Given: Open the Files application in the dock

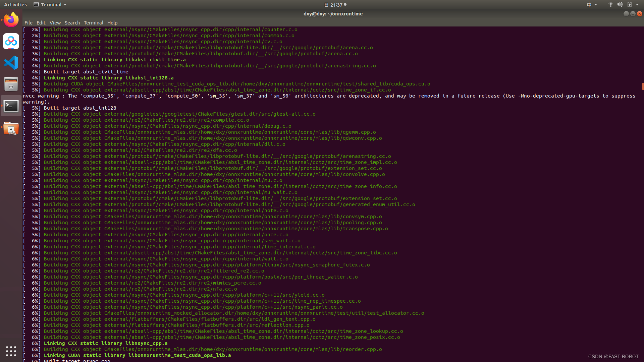Looking at the screenshot, I should (x=11, y=84).
